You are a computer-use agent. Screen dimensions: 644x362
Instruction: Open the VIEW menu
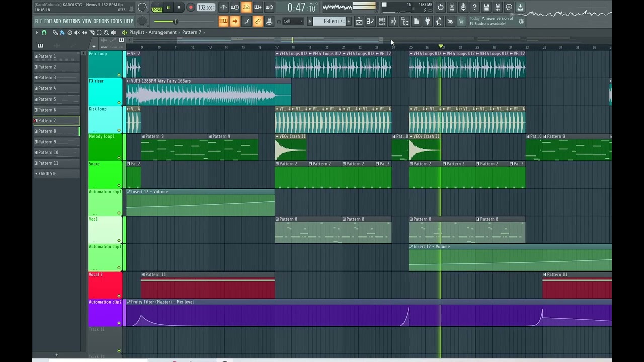[x=87, y=21]
